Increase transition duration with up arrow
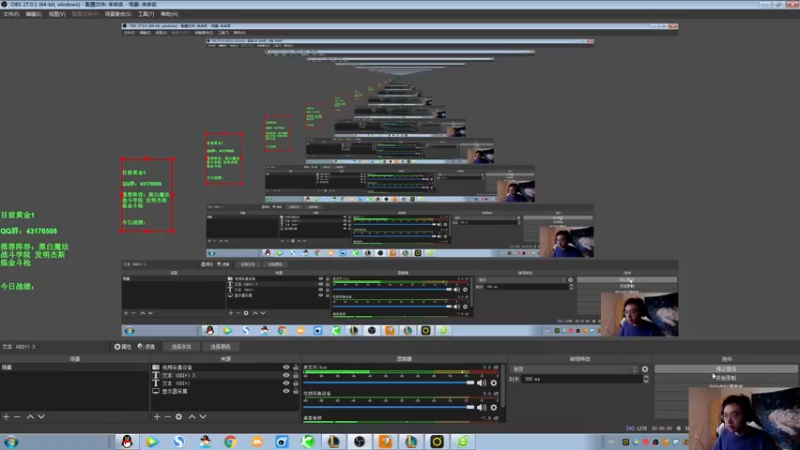The width and height of the screenshot is (800, 450). 646,377
